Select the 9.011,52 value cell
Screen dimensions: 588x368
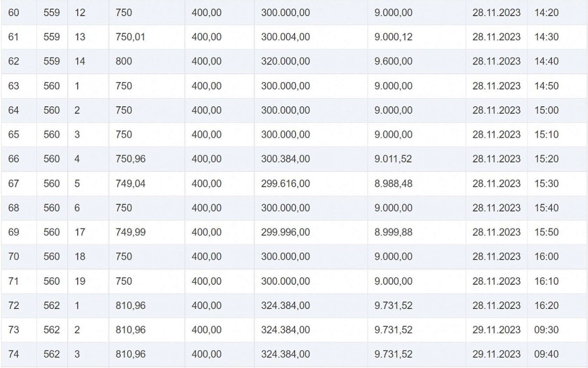coord(393,159)
